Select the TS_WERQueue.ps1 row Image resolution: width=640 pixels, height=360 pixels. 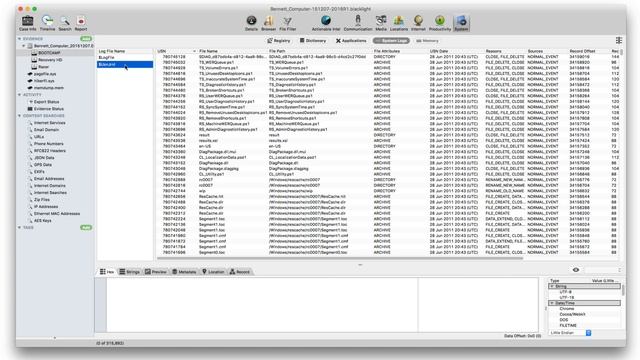388,62
